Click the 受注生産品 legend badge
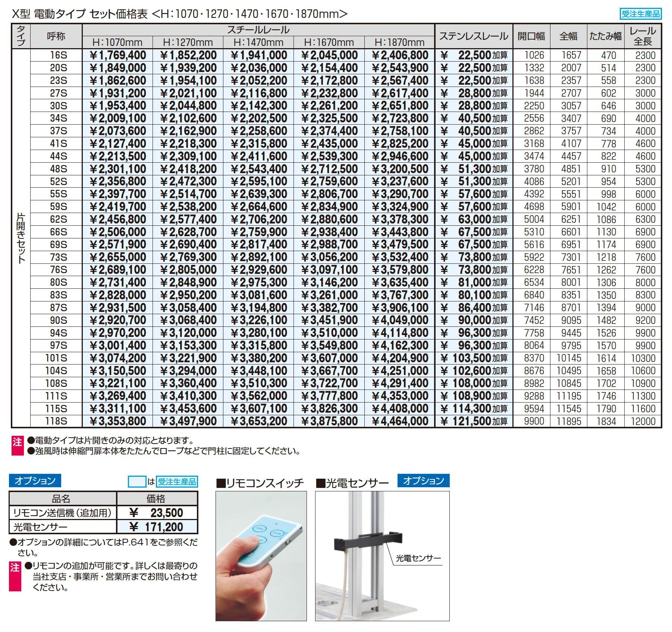 177,482
